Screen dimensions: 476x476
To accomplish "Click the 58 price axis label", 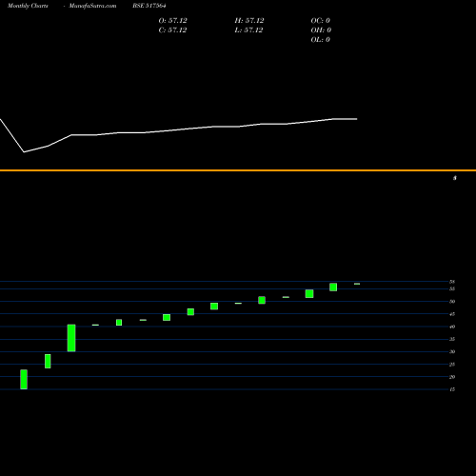I will (x=452, y=282).
